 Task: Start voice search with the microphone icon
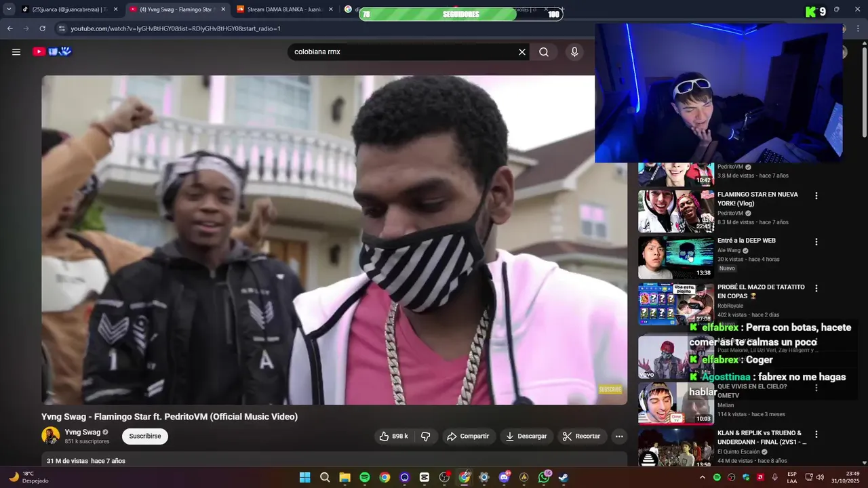tap(574, 52)
